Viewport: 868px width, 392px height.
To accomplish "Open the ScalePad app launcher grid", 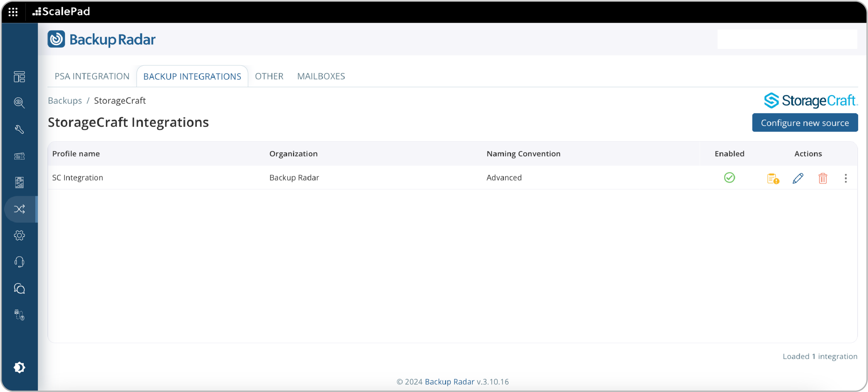I will click(13, 12).
